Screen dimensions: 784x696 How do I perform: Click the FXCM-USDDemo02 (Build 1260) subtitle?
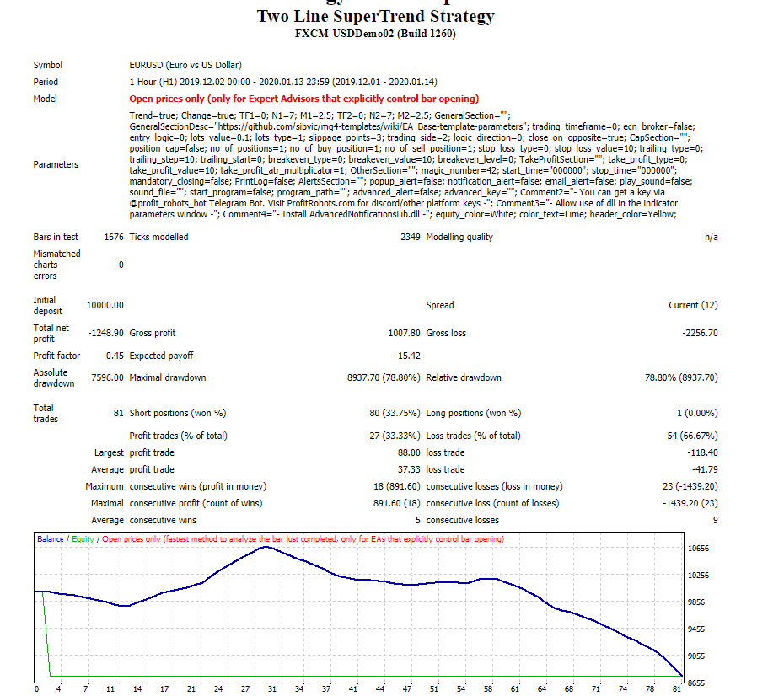pyautogui.click(x=375, y=34)
